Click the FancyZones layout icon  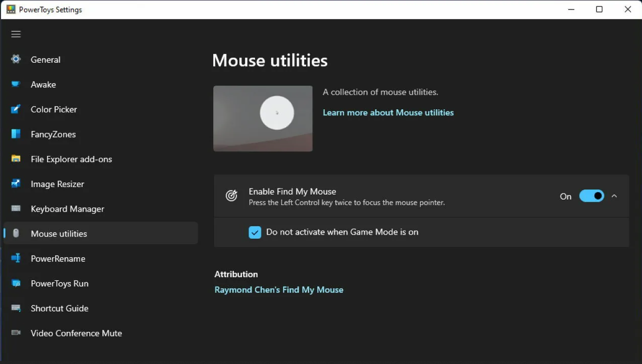pos(16,134)
